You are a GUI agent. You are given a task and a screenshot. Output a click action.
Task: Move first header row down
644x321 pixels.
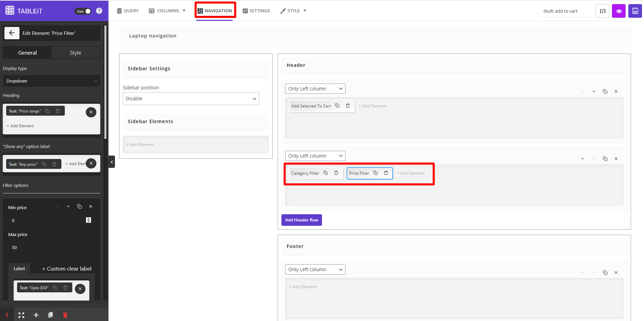[x=594, y=91]
